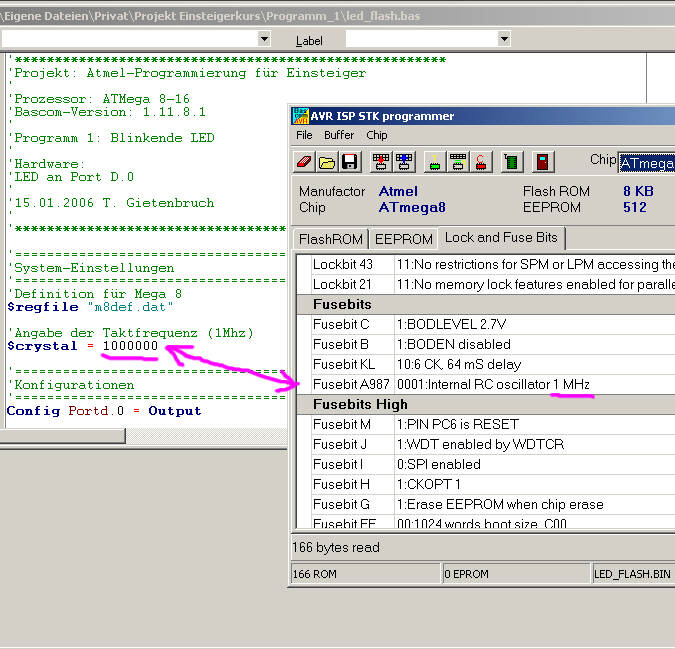The height and width of the screenshot is (649, 675).
Task: Click the Fusebit M row label
Action: click(353, 424)
